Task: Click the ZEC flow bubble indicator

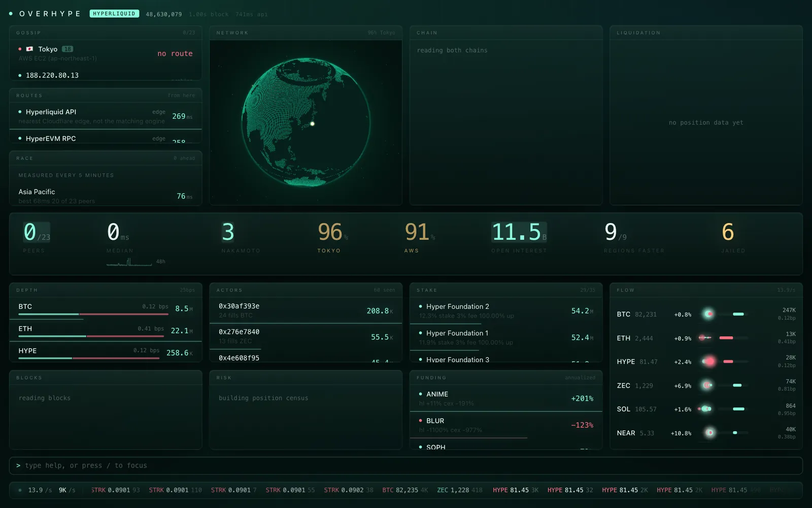Action: coord(707,385)
